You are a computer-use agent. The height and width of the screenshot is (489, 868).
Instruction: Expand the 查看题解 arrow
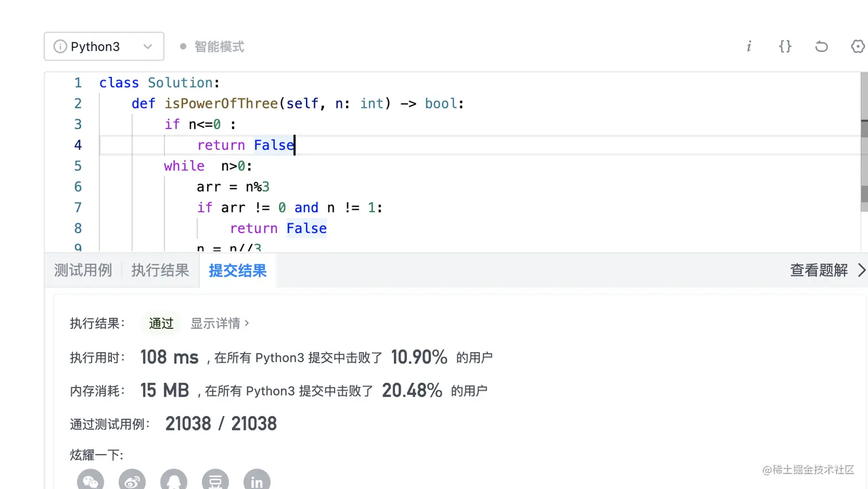coord(861,270)
